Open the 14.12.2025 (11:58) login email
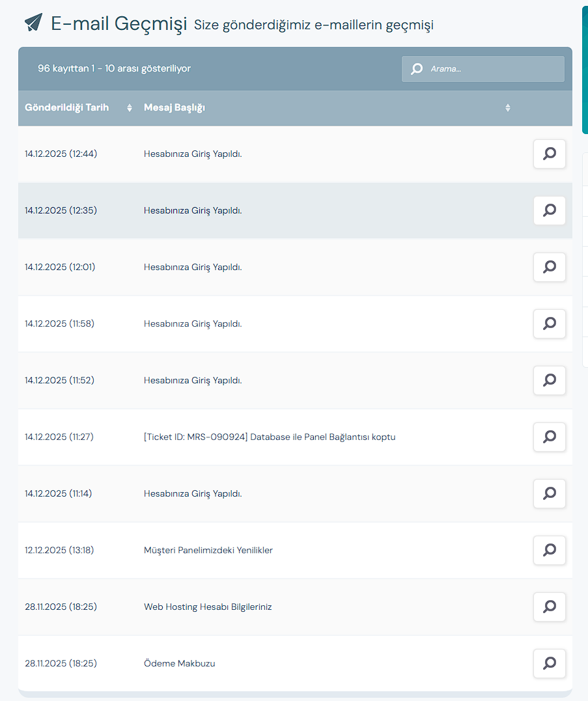The image size is (588, 701). pos(549,323)
